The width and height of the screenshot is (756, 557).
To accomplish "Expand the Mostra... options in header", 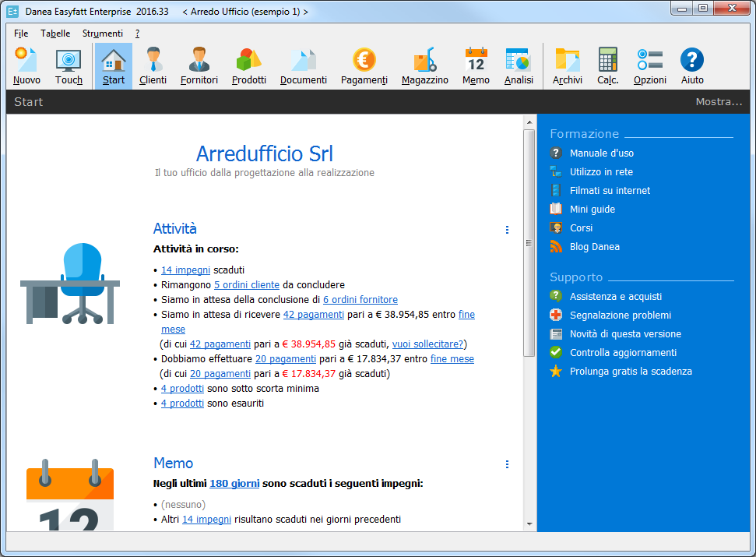I will 719,102.
